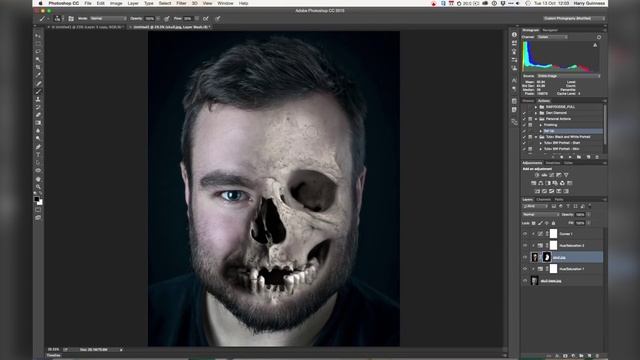Select the Brush tool in the toolbox
The image size is (640, 360).
[38, 91]
